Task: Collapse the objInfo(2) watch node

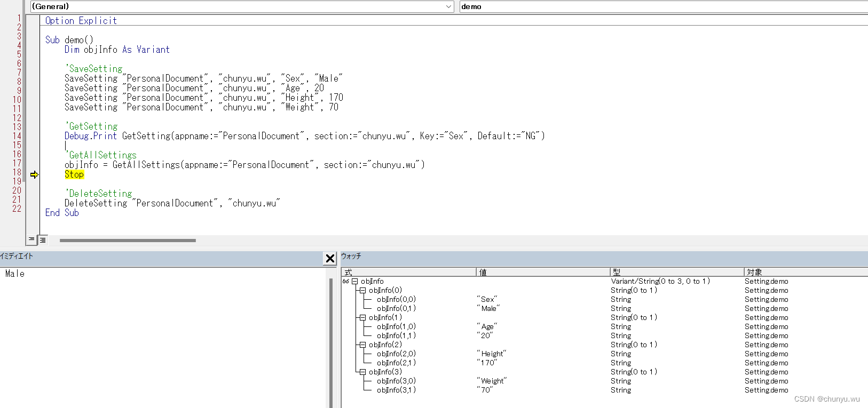Action: pyautogui.click(x=362, y=345)
